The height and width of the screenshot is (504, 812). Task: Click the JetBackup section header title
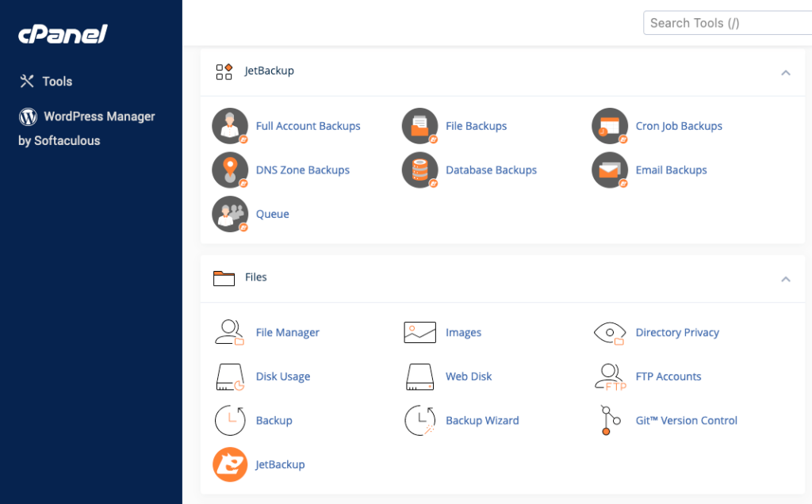coord(270,71)
